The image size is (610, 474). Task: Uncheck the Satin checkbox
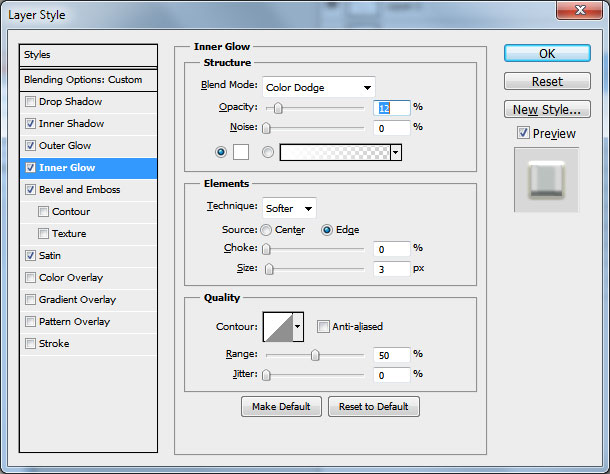30,256
